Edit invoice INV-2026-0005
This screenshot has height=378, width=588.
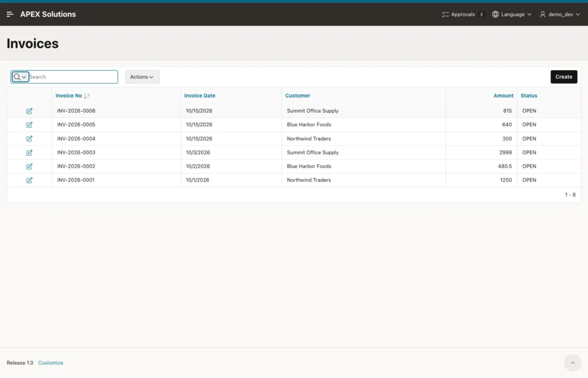29,125
